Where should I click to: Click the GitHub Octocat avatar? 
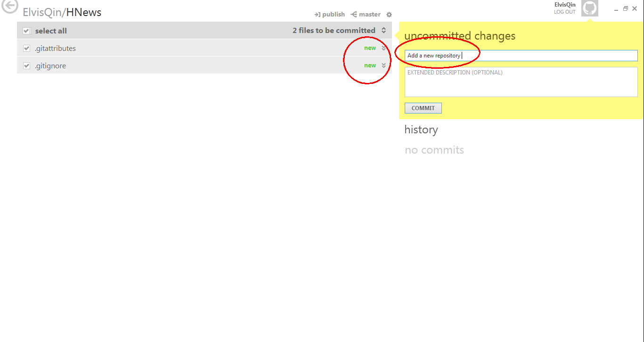tap(590, 8)
